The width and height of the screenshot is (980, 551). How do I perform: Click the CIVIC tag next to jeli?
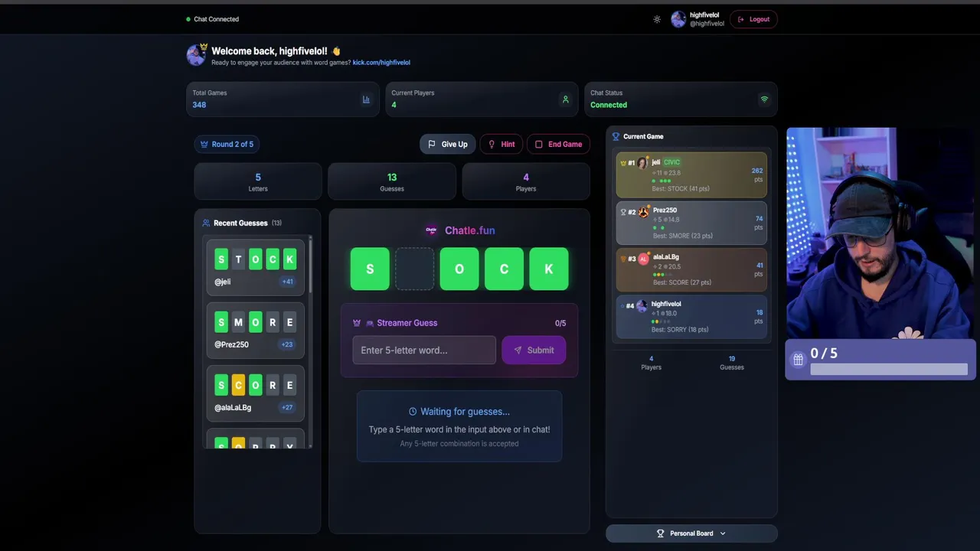671,162
